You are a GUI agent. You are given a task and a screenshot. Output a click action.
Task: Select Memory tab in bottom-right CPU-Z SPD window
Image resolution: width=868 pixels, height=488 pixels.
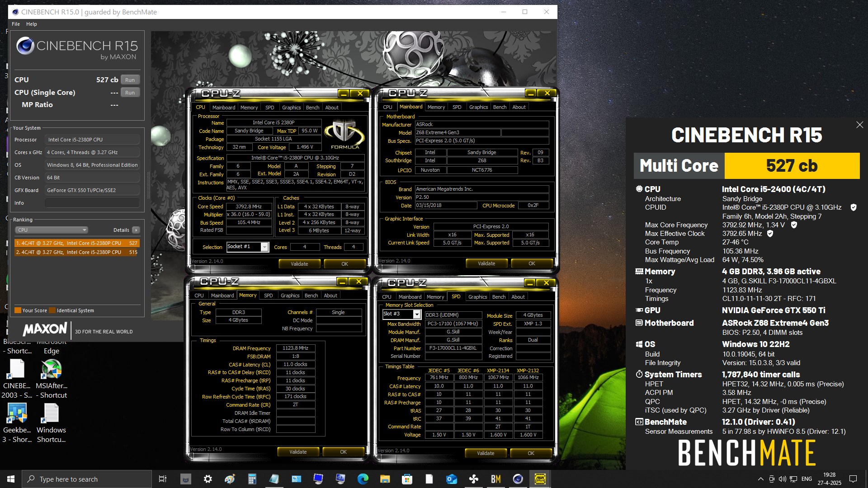[435, 297]
